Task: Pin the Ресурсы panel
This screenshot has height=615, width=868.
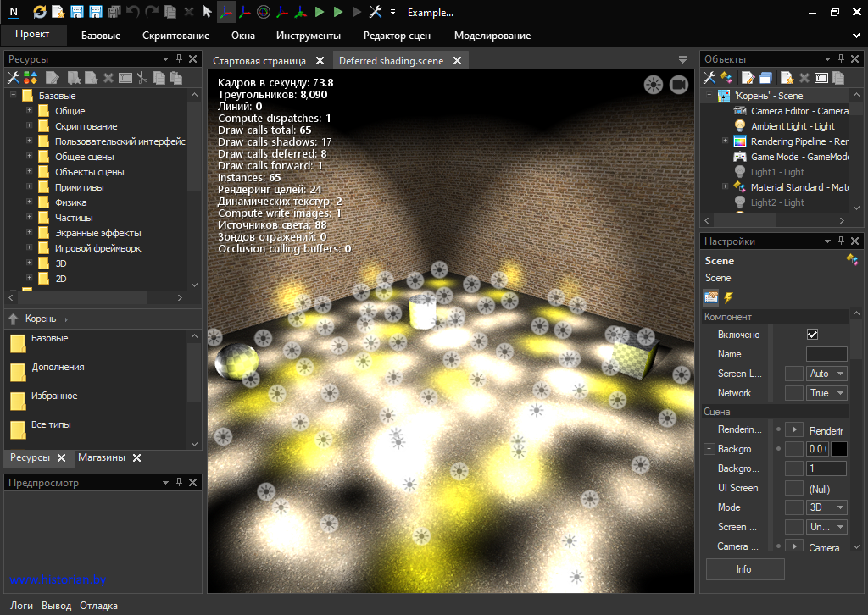Action: (179, 59)
